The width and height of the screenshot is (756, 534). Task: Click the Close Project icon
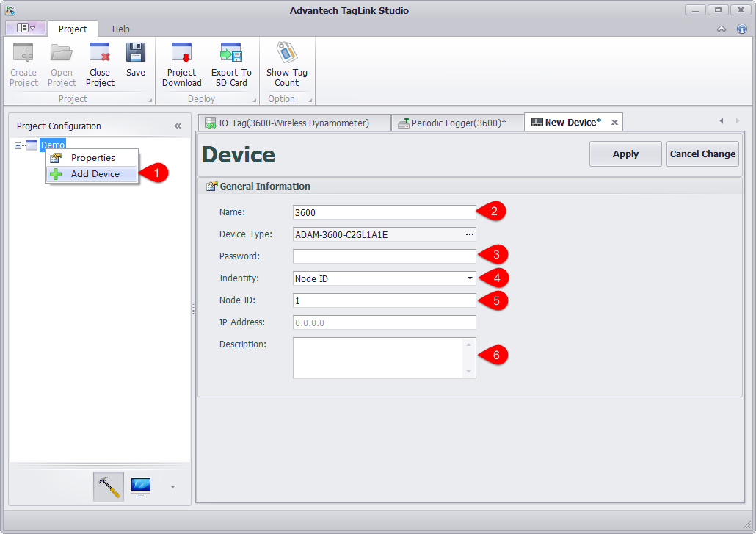click(x=100, y=54)
